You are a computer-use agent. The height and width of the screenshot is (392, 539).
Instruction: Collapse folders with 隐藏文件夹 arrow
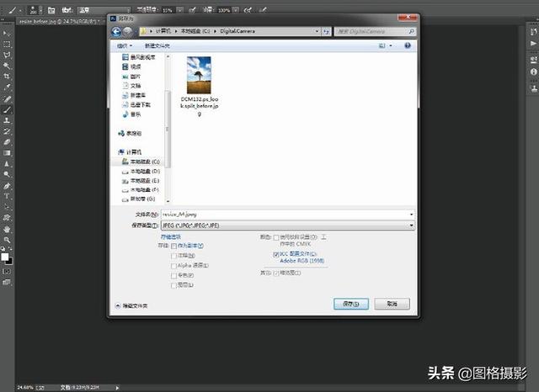point(118,305)
